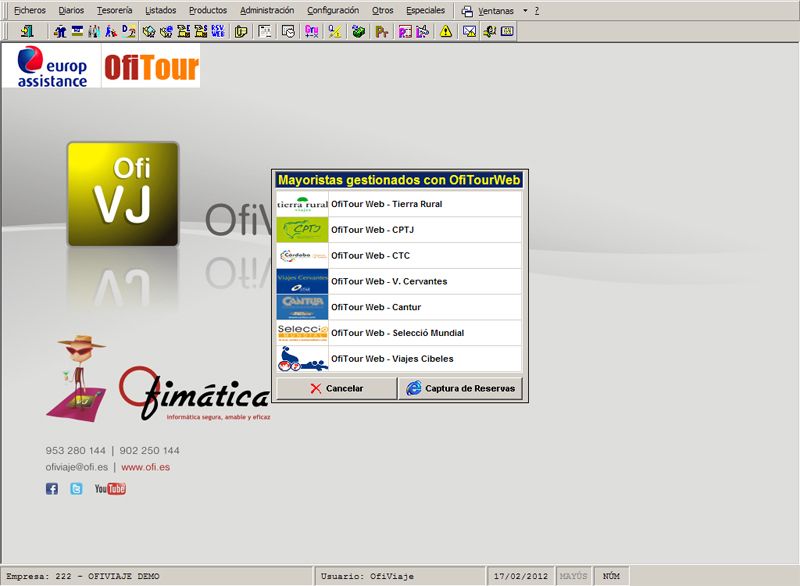Screen dimensions: 800x586
Task: Open the ? help menu
Action: tap(537, 11)
